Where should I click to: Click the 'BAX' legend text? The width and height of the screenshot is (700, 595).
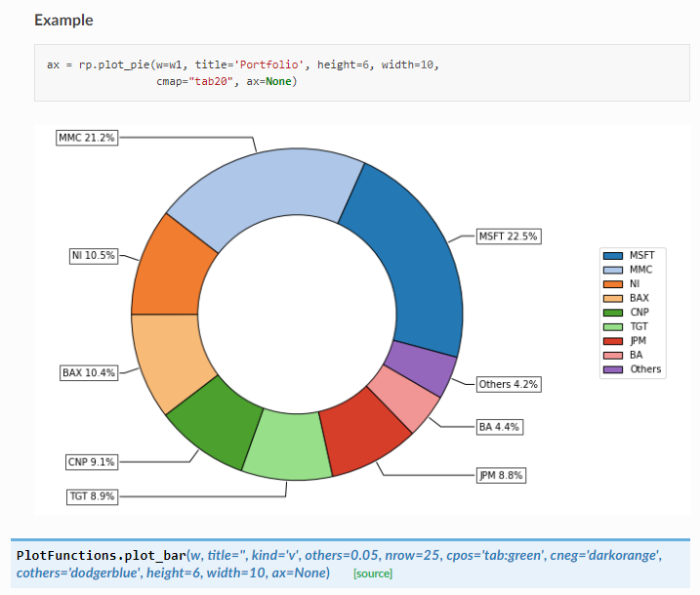pos(639,298)
